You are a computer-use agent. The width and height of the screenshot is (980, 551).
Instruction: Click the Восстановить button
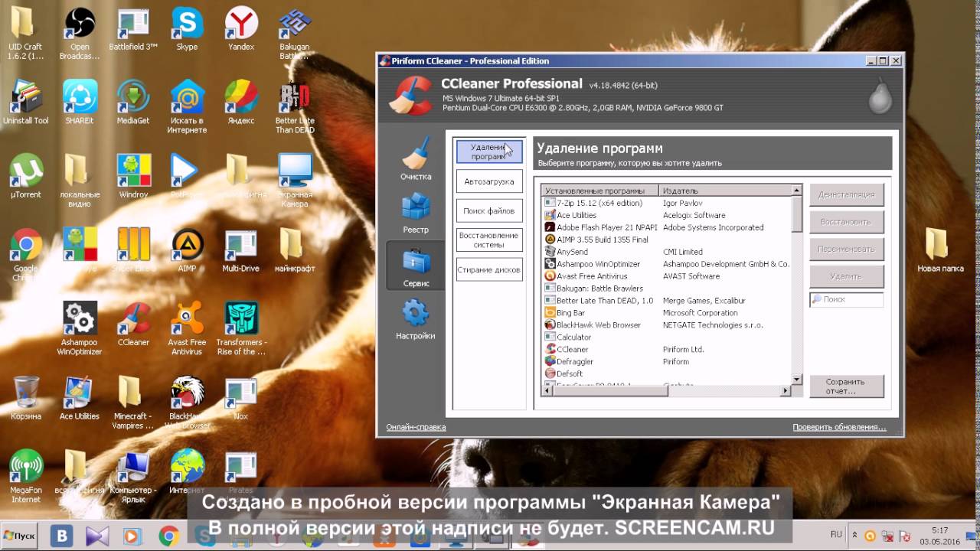pyautogui.click(x=846, y=222)
